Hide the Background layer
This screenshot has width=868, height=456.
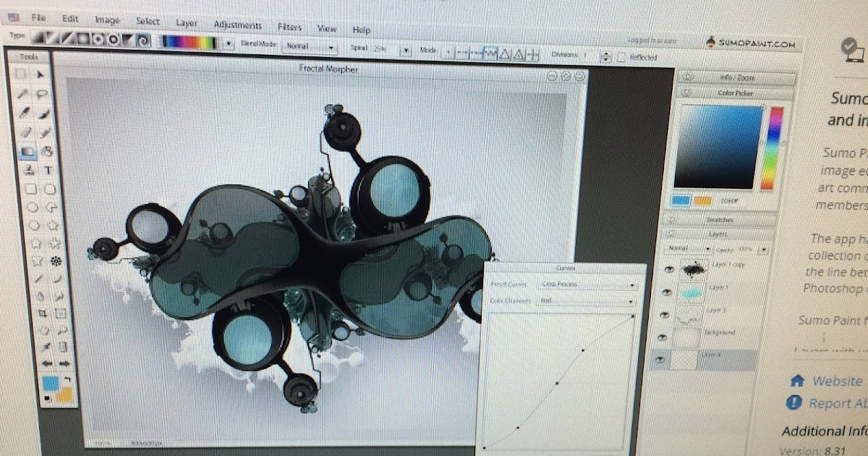663,337
